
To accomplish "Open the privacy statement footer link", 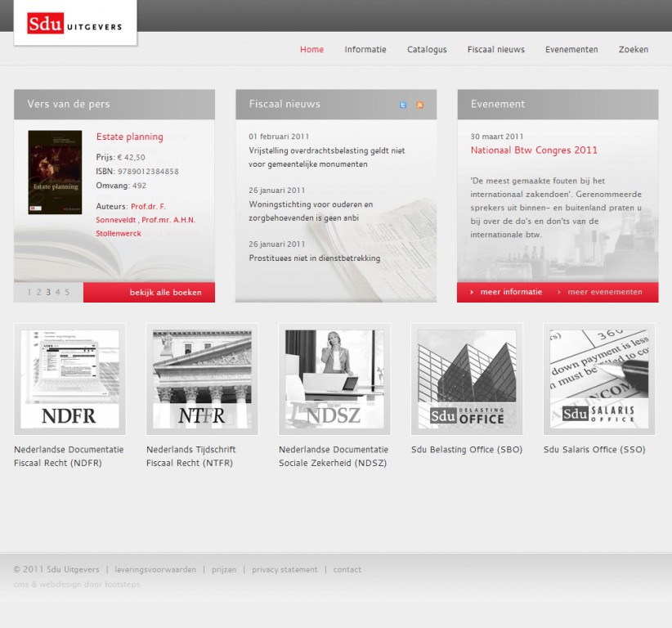I will coord(284,570).
